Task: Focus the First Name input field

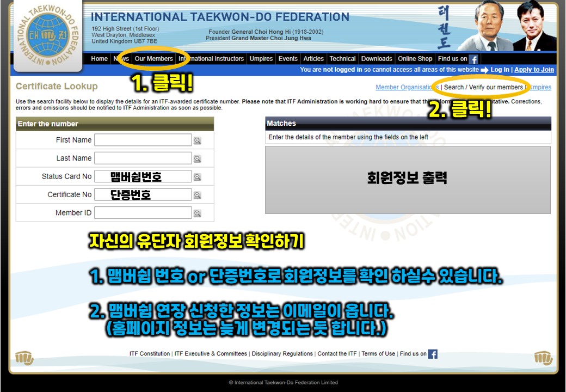Action: click(143, 140)
